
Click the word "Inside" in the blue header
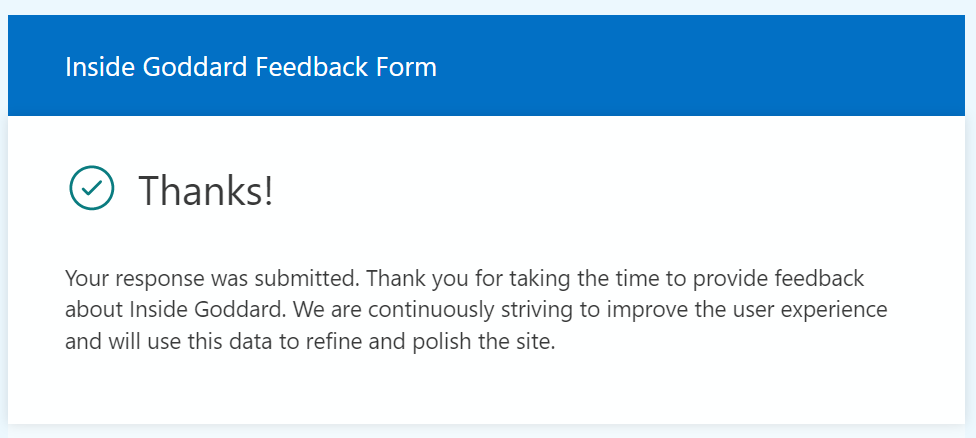pyautogui.click(x=95, y=68)
